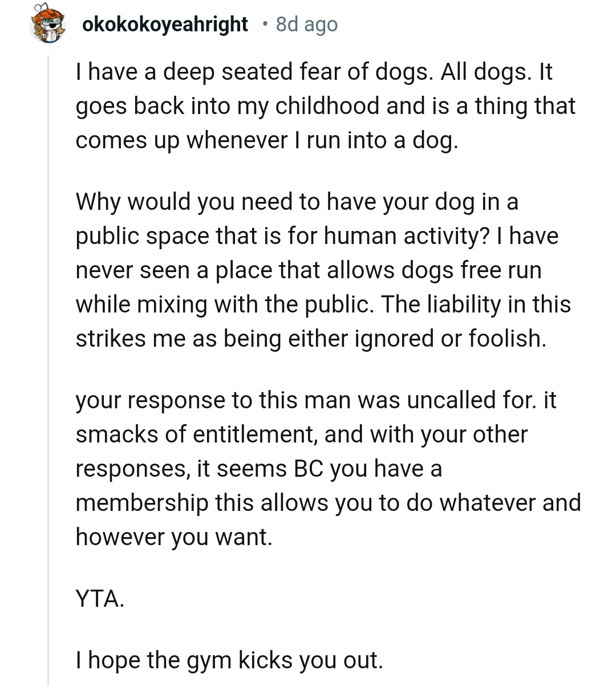The image size is (616, 686).
Task: Click the line "never seen a place that allows"
Action: 308,270
